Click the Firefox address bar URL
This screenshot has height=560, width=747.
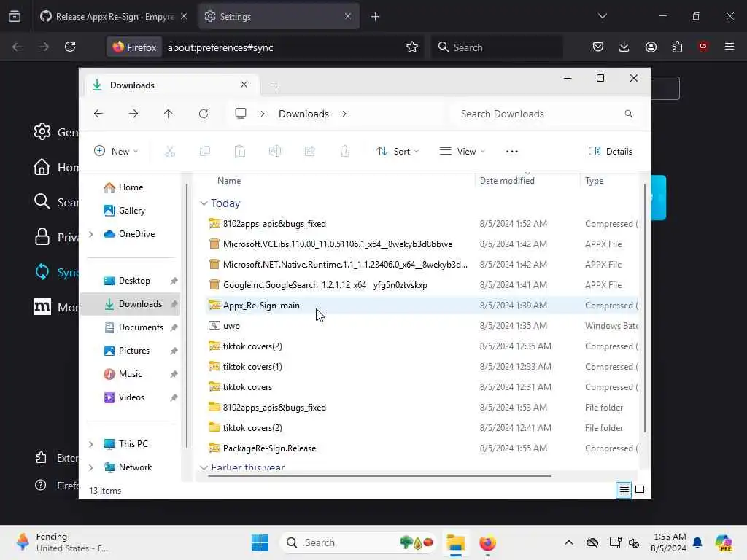point(220,47)
